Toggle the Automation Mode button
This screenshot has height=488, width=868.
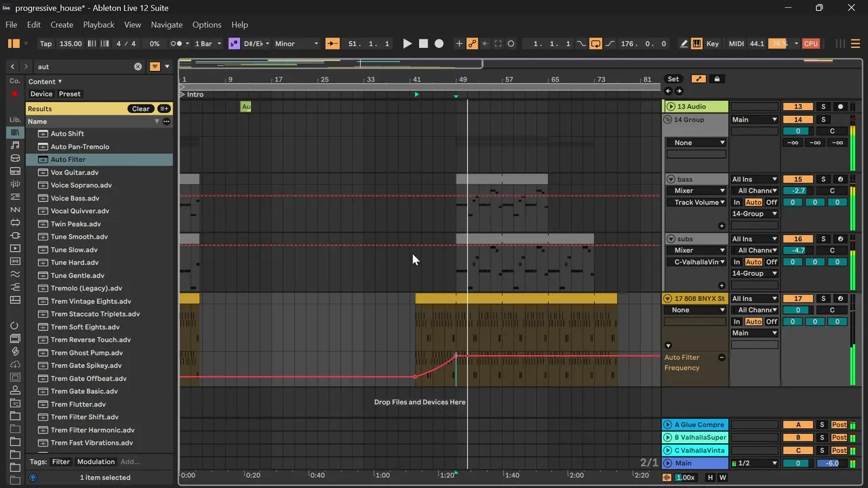pos(698,79)
